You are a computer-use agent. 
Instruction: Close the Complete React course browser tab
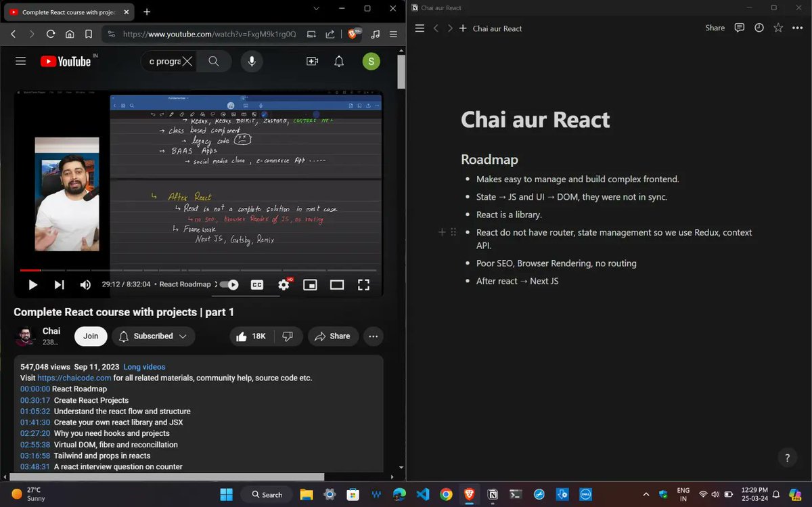pyautogui.click(x=126, y=12)
